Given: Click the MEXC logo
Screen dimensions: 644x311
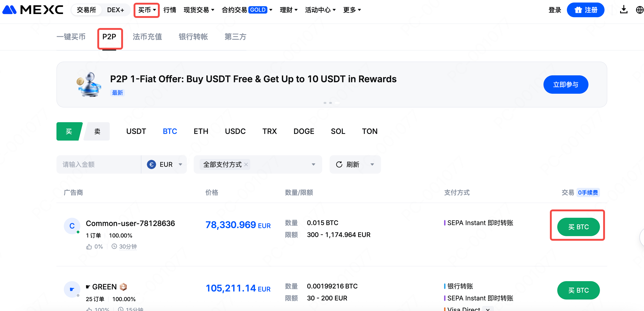Looking at the screenshot, I should coord(33,10).
